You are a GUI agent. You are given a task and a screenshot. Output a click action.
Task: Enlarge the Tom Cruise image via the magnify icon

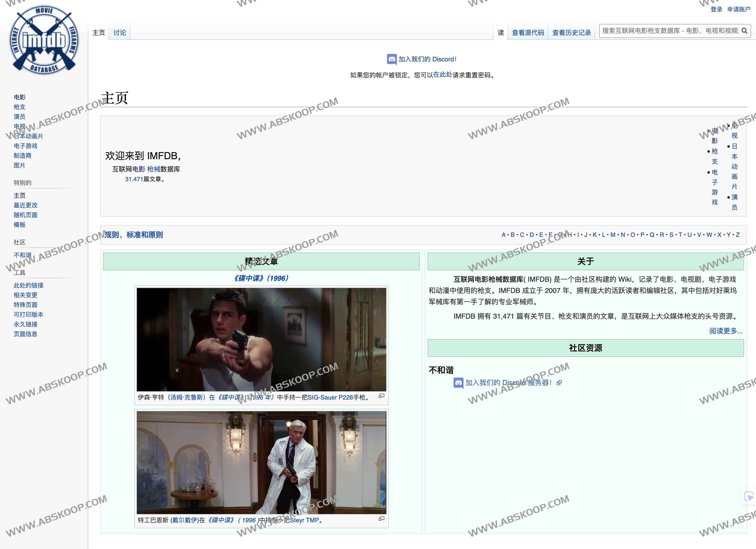click(382, 396)
